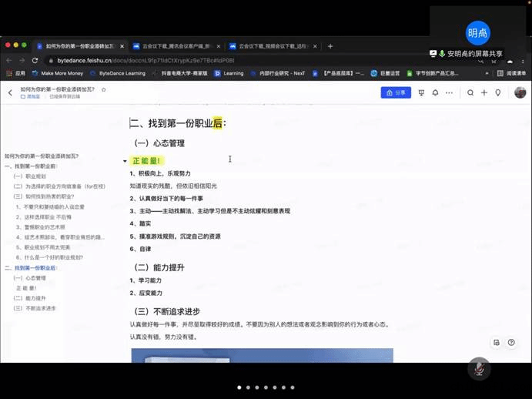Click the blue 分享 share button
Screen dimensions: 532x399
point(396,92)
